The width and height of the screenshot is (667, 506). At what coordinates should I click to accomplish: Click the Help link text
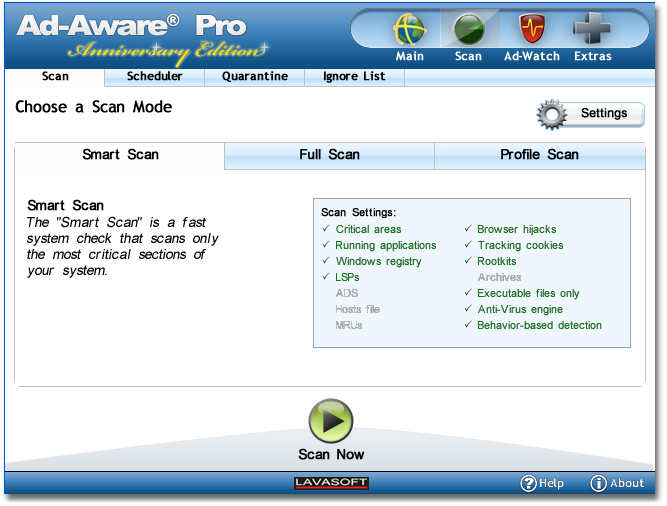pyautogui.click(x=551, y=483)
